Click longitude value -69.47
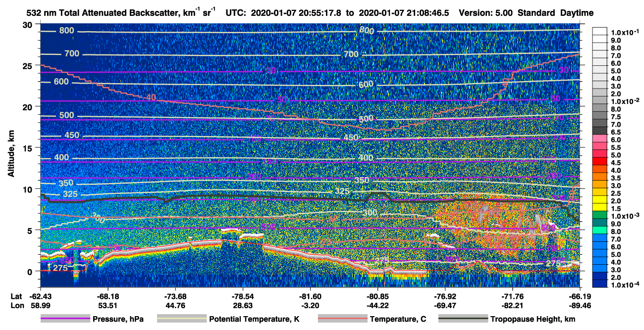644x330 pixels. click(445, 305)
